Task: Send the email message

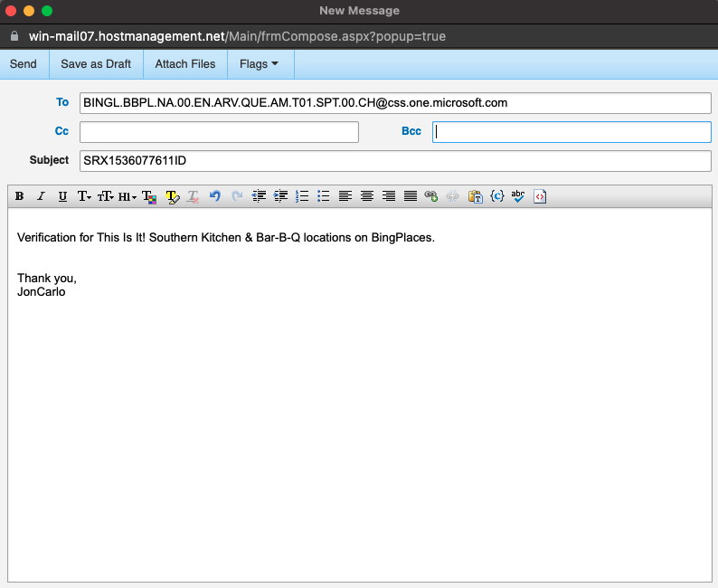Action: [24, 63]
